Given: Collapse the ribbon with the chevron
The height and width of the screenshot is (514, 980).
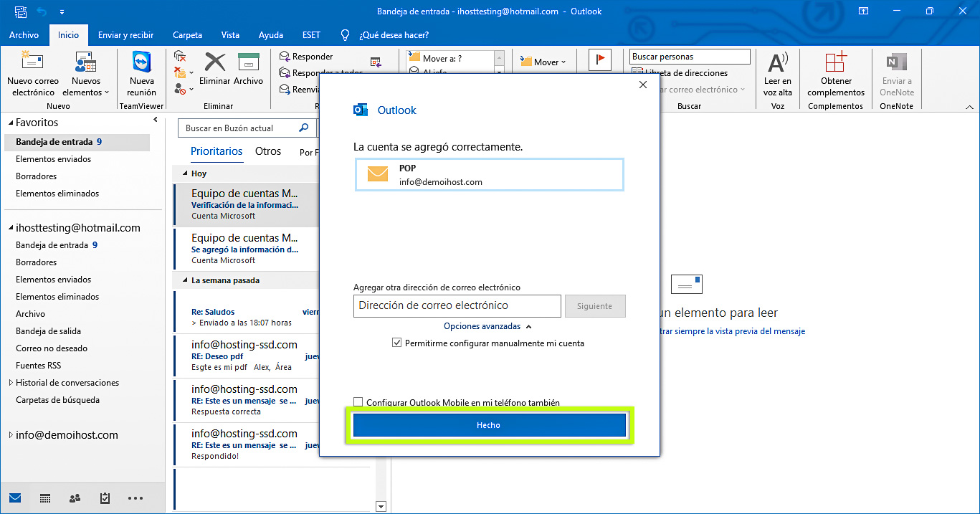Looking at the screenshot, I should (x=969, y=107).
